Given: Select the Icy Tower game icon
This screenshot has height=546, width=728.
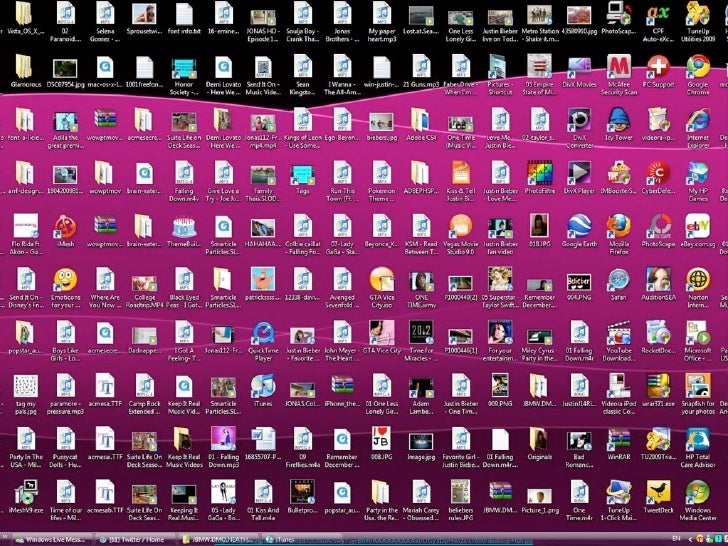Looking at the screenshot, I should pyautogui.click(x=618, y=120).
